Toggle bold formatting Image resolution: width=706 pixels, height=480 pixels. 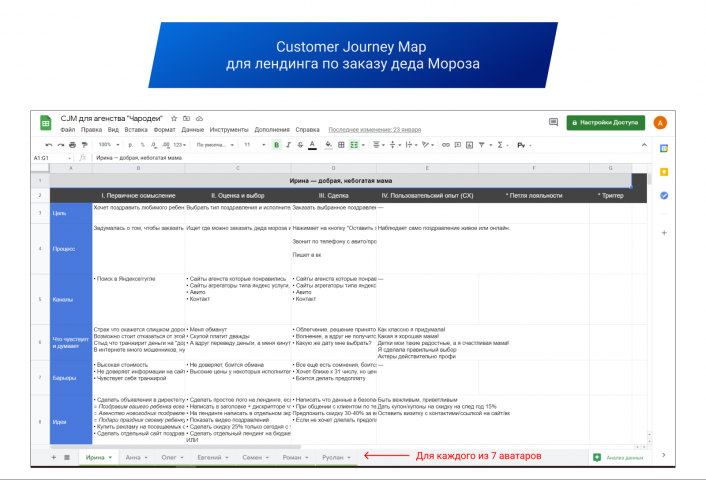click(276, 145)
